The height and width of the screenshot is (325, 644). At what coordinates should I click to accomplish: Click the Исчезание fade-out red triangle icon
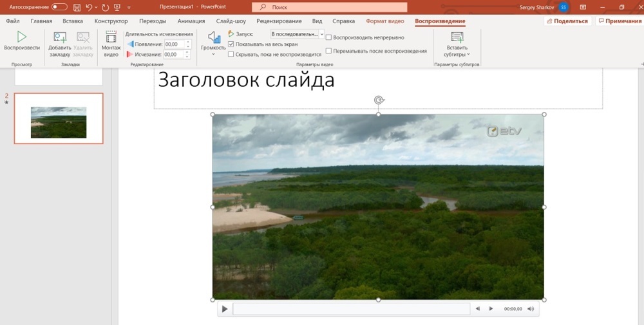[x=130, y=54]
